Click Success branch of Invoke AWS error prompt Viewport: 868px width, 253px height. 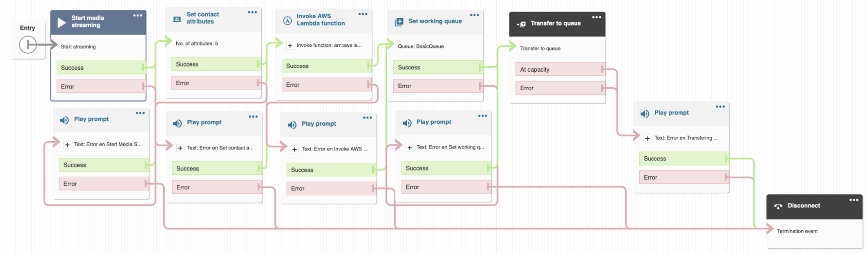pyautogui.click(x=331, y=170)
